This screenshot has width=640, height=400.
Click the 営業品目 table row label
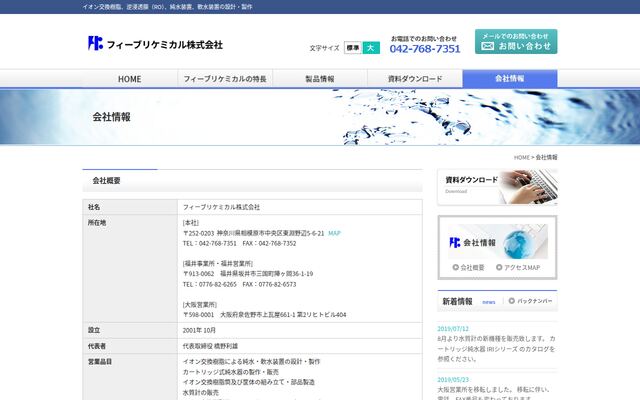point(100,362)
